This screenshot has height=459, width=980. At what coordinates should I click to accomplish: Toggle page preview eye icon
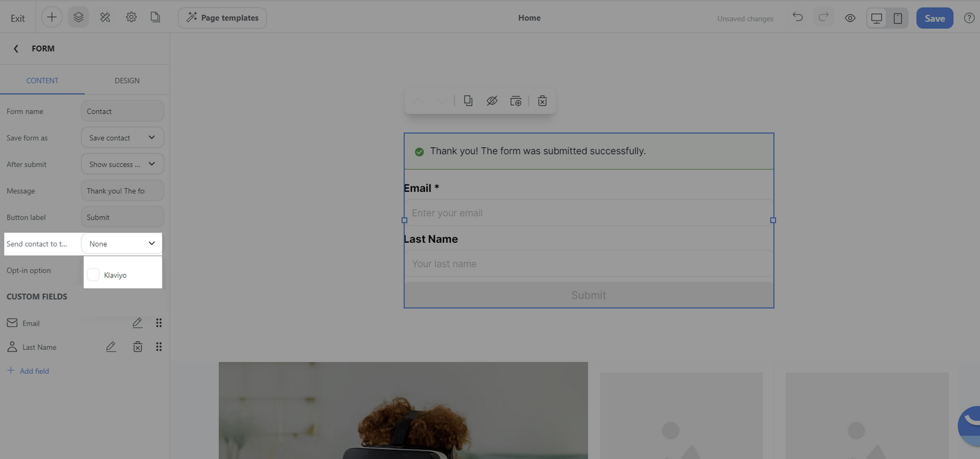click(x=850, y=18)
